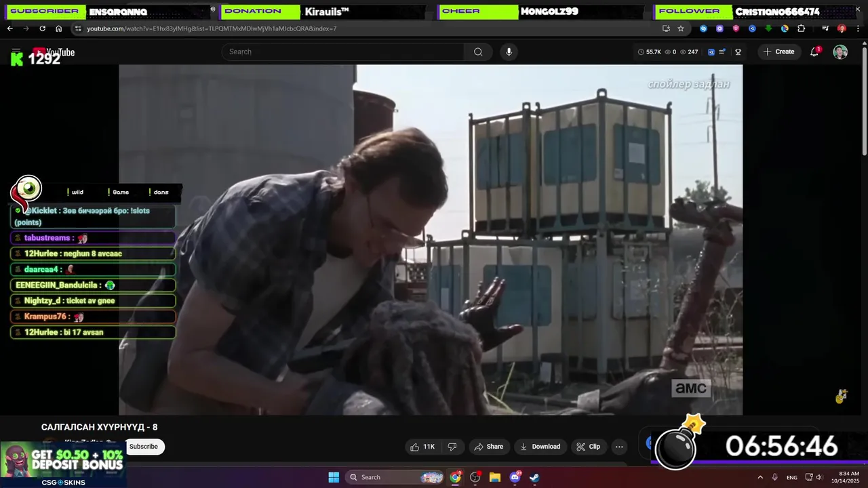Viewport: 868px width, 488px height.
Task: Click the Download button
Action: pyautogui.click(x=540, y=447)
